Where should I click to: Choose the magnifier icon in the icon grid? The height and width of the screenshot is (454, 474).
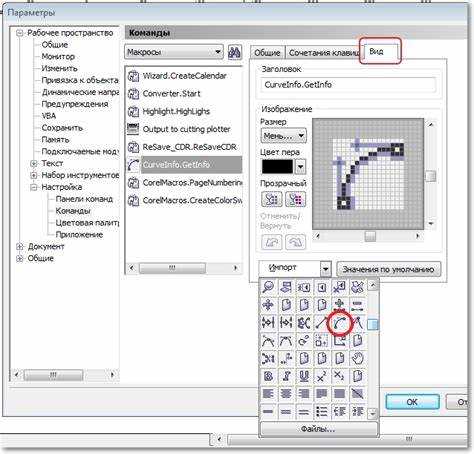(x=268, y=287)
